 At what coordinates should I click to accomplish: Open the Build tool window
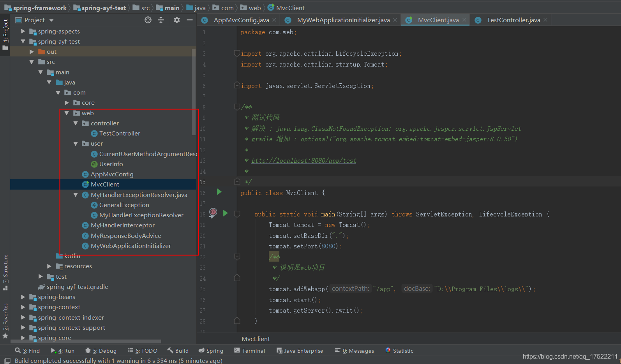point(178,350)
